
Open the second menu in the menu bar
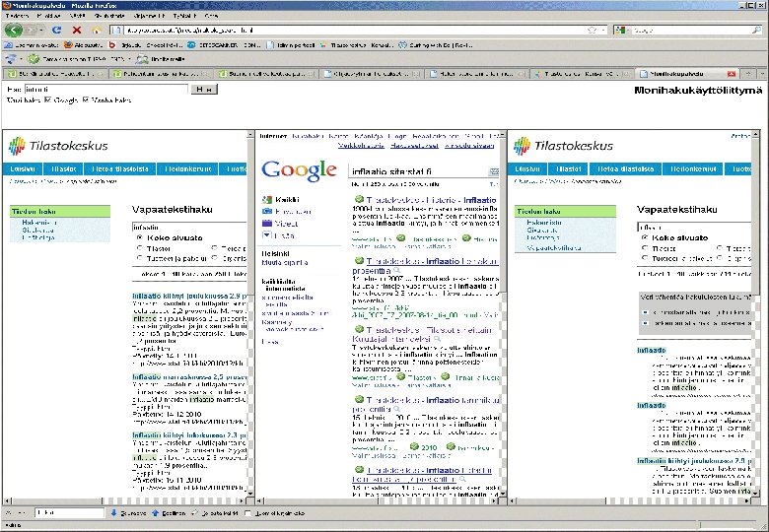pos(49,16)
